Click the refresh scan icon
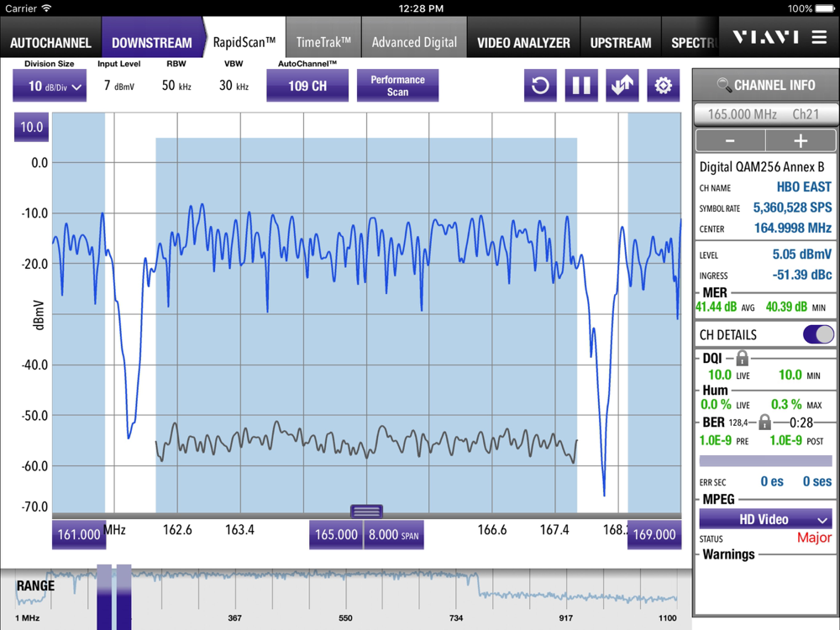840x630 pixels. click(x=540, y=86)
